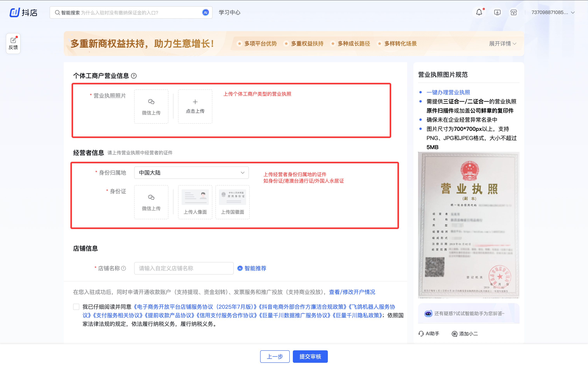Click the AI smart search icon in search bar
588x369 pixels.
pos(205,12)
